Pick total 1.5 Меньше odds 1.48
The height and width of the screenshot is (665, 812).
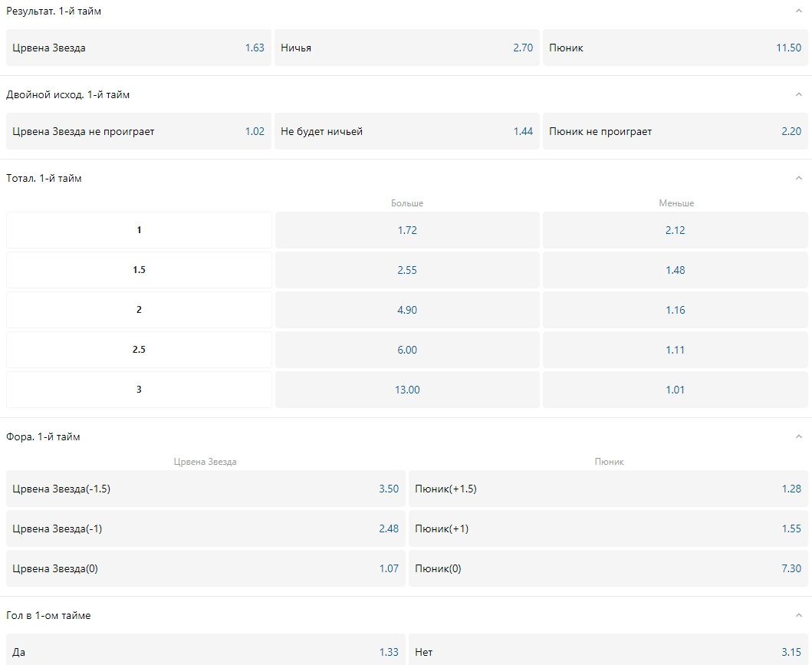[675, 270]
